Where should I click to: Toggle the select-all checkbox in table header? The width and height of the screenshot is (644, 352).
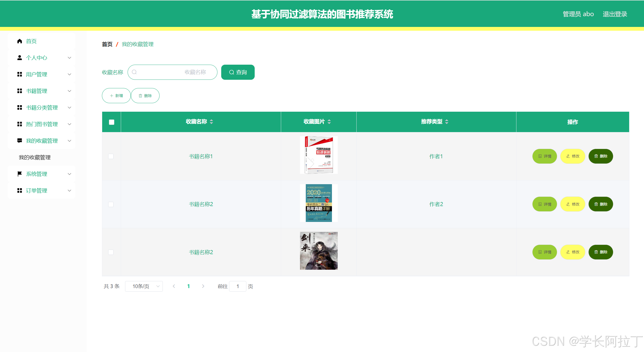point(111,122)
